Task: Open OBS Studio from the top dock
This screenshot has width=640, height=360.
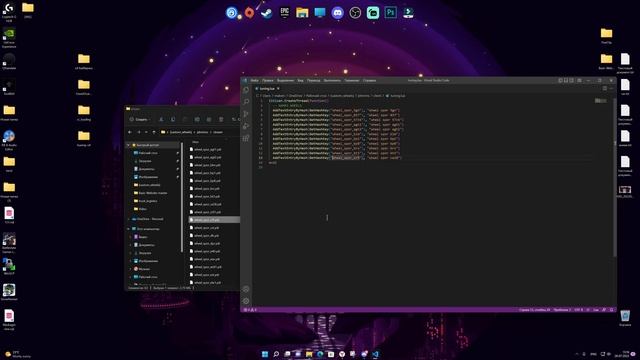Action: coord(355,13)
